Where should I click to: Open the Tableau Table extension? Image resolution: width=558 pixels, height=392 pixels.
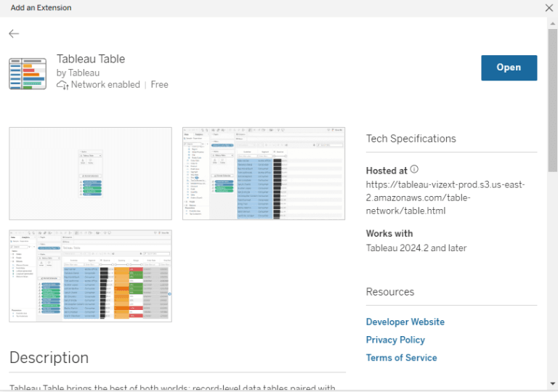tap(509, 68)
